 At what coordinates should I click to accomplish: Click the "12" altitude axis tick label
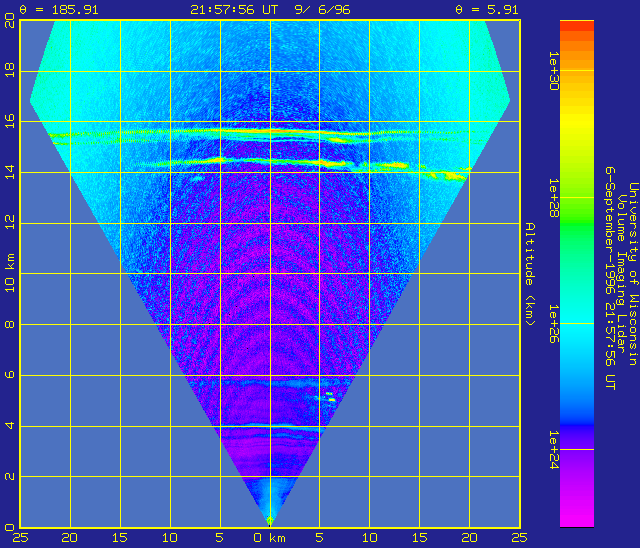coord(10,222)
